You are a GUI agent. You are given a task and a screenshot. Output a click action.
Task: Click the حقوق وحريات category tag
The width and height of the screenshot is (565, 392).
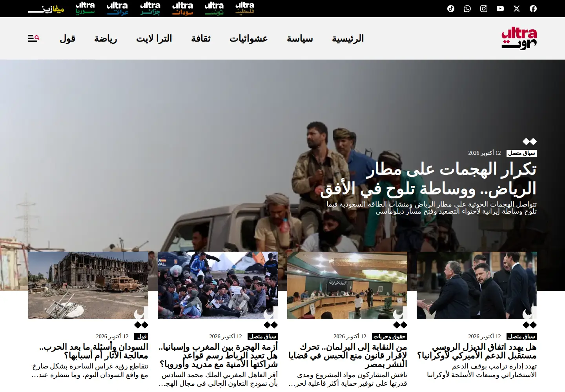pyautogui.click(x=389, y=337)
